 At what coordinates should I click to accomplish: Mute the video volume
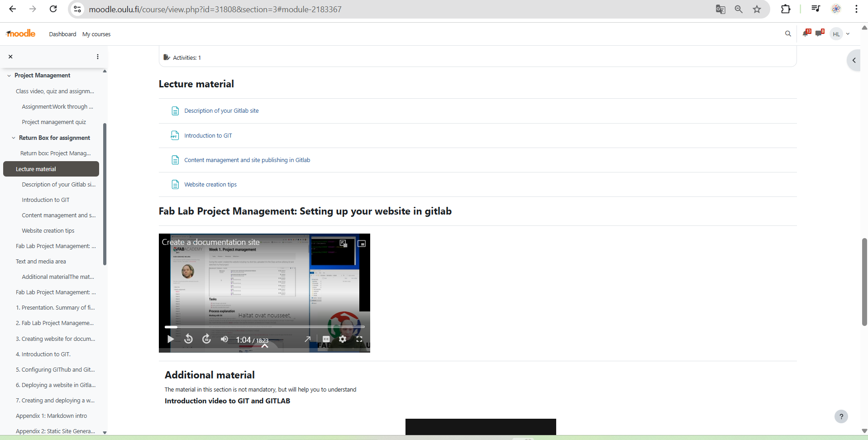point(224,339)
